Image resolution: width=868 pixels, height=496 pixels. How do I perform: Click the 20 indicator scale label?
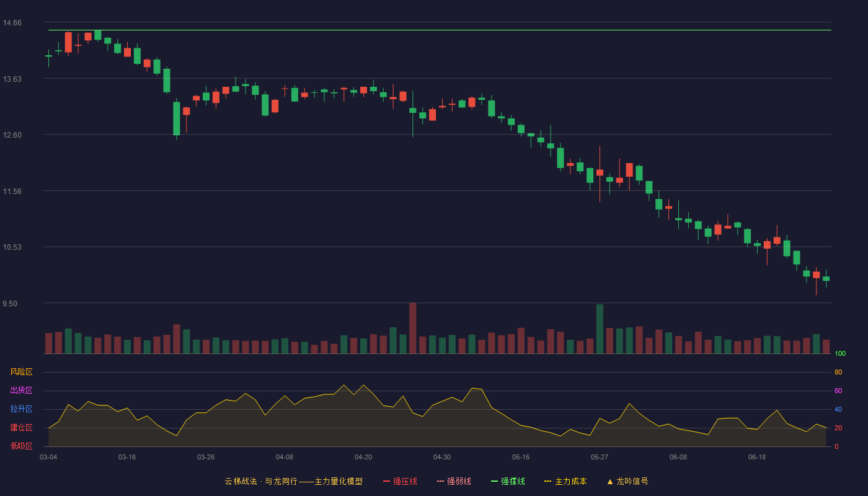[x=838, y=428]
